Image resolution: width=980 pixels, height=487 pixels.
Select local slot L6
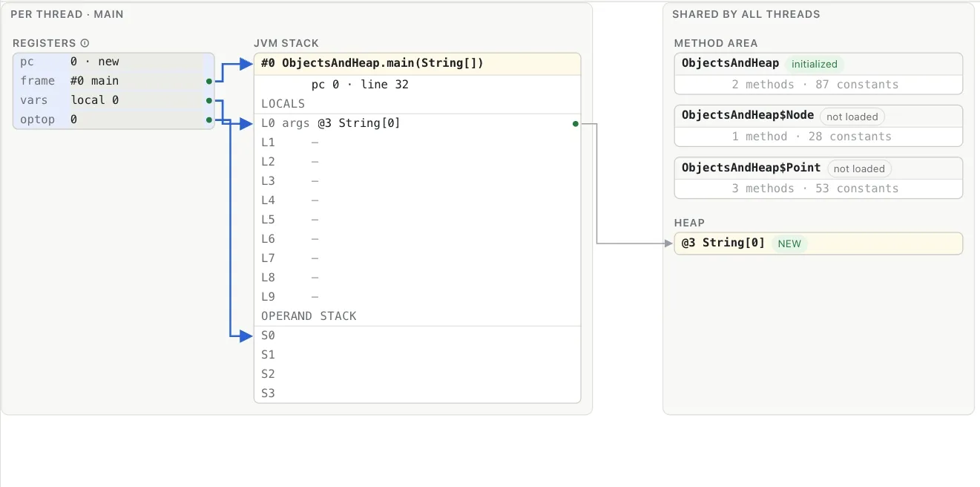(417, 239)
